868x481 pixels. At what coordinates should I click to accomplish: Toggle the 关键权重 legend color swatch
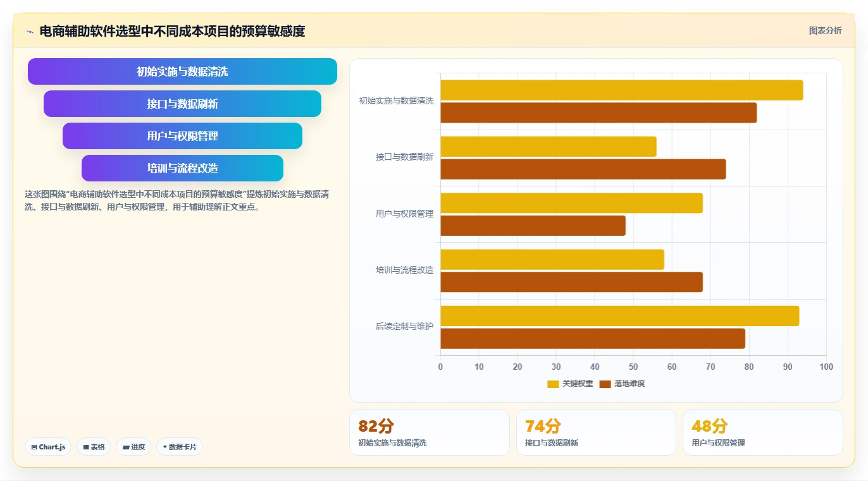pos(553,384)
